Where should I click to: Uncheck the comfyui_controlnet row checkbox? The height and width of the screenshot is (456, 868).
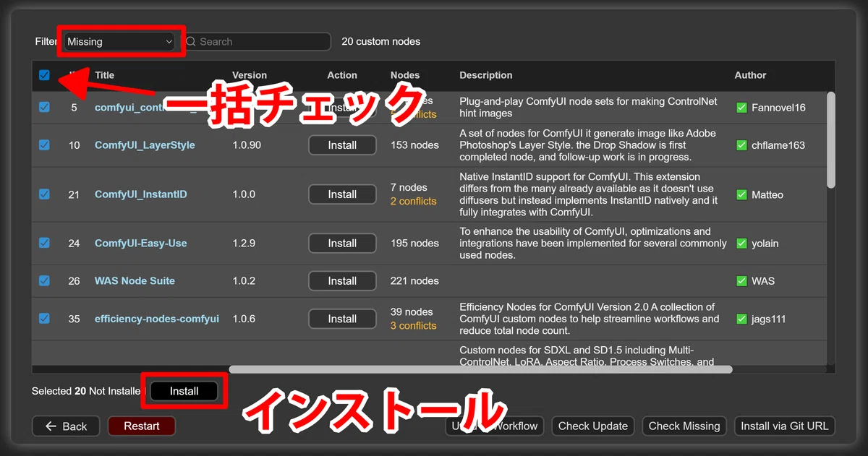tap(44, 107)
